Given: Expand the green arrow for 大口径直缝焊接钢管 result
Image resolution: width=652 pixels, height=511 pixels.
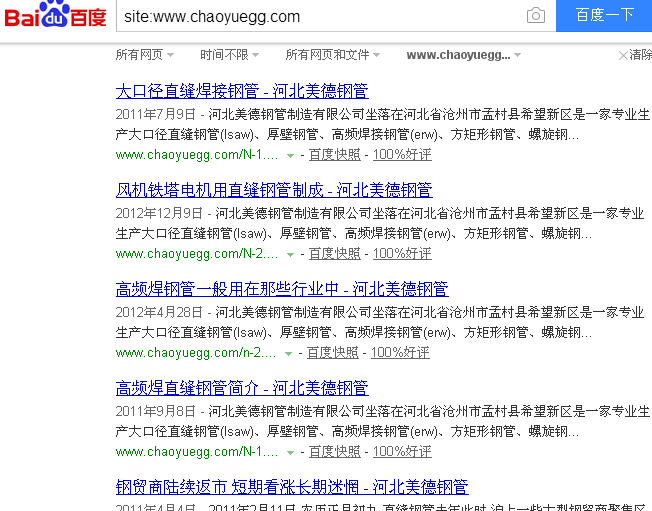Looking at the screenshot, I should coord(290,156).
